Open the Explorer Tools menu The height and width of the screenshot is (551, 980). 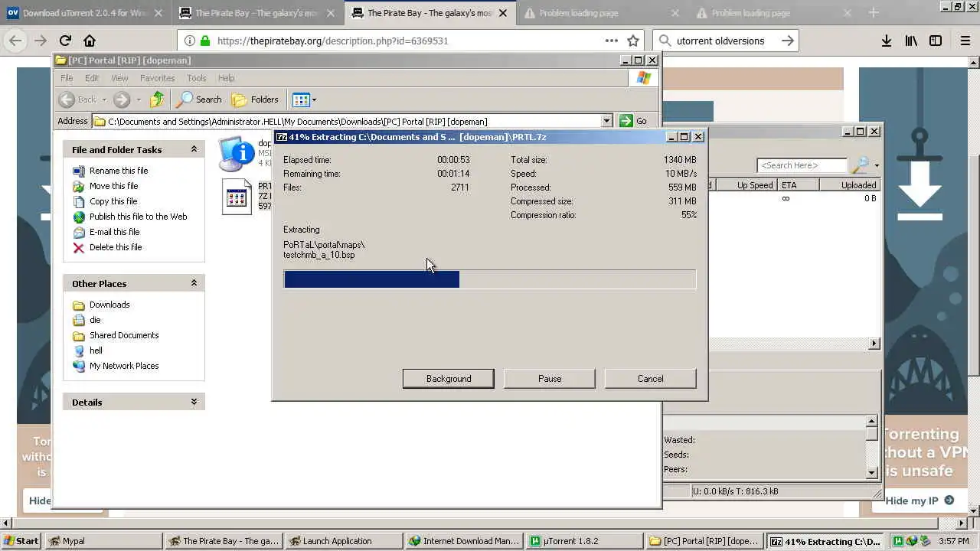click(197, 78)
